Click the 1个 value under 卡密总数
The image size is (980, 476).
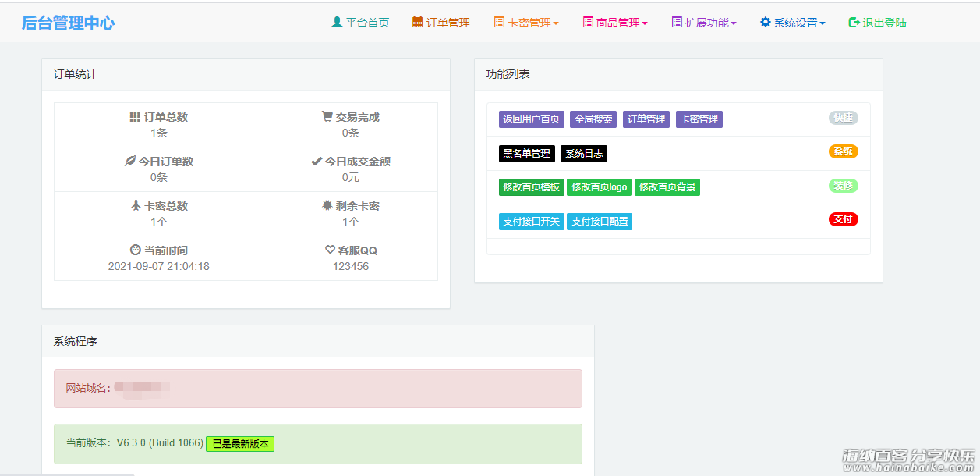[x=159, y=222]
